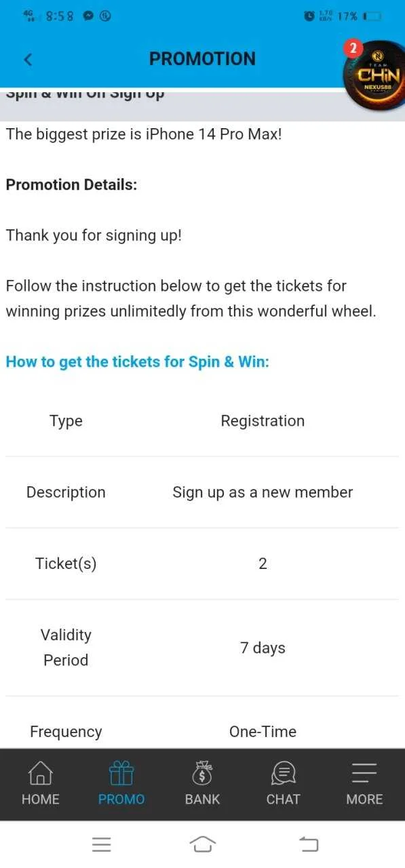Tap the PROMOTION page title
The width and height of the screenshot is (405, 868).
coord(202,59)
